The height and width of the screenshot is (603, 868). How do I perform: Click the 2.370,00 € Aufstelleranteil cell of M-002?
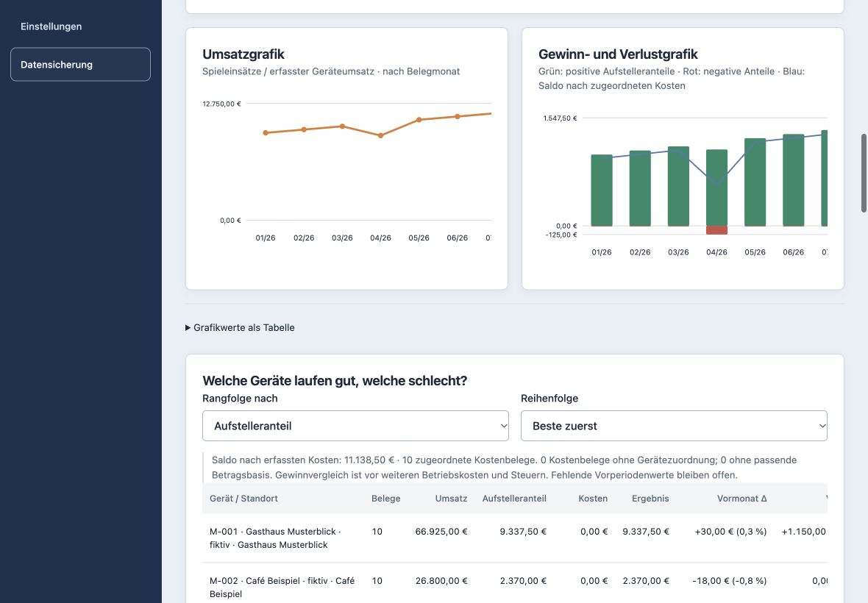pyautogui.click(x=523, y=581)
